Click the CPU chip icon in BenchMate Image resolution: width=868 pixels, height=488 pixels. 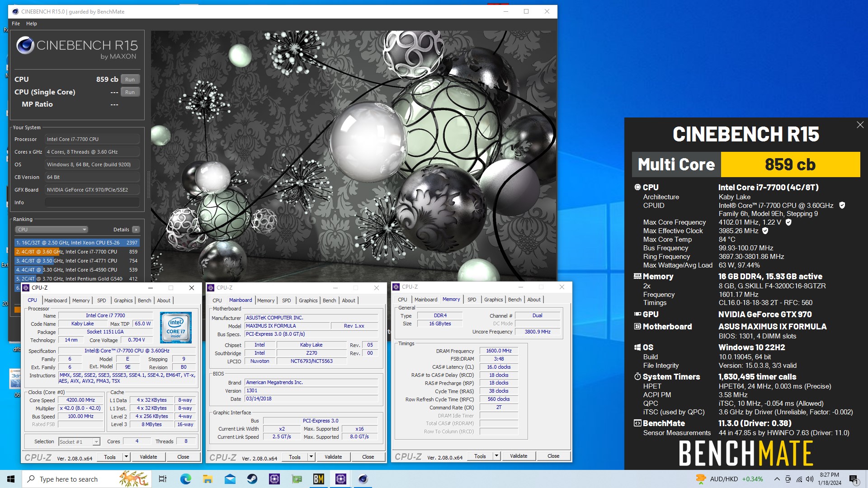[637, 187]
